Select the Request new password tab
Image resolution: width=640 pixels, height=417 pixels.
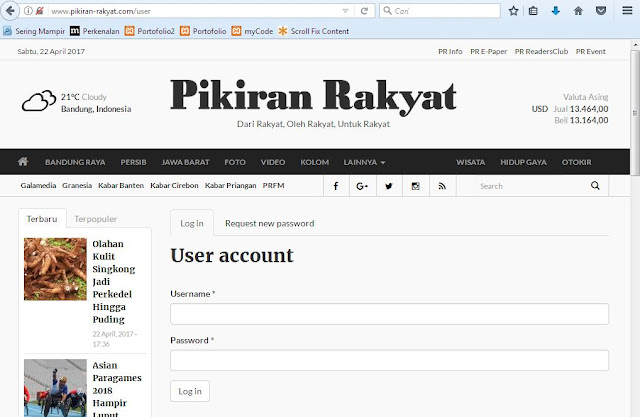click(269, 223)
